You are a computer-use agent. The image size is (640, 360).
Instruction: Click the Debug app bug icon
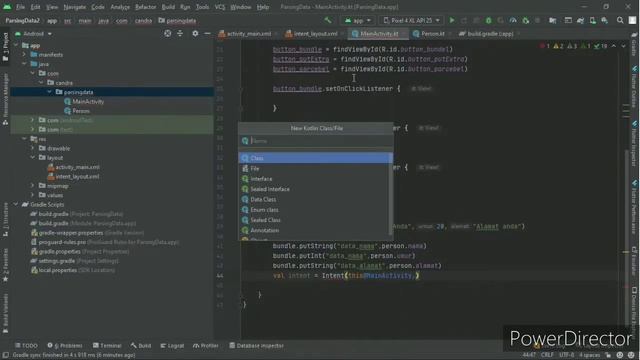pos(488,20)
